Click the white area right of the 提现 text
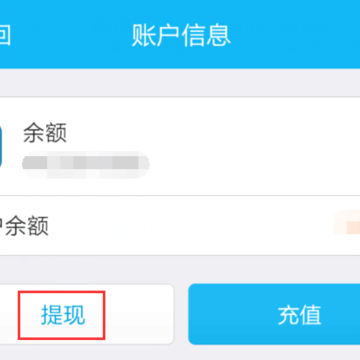This screenshot has height=360, width=360. pos(140,314)
